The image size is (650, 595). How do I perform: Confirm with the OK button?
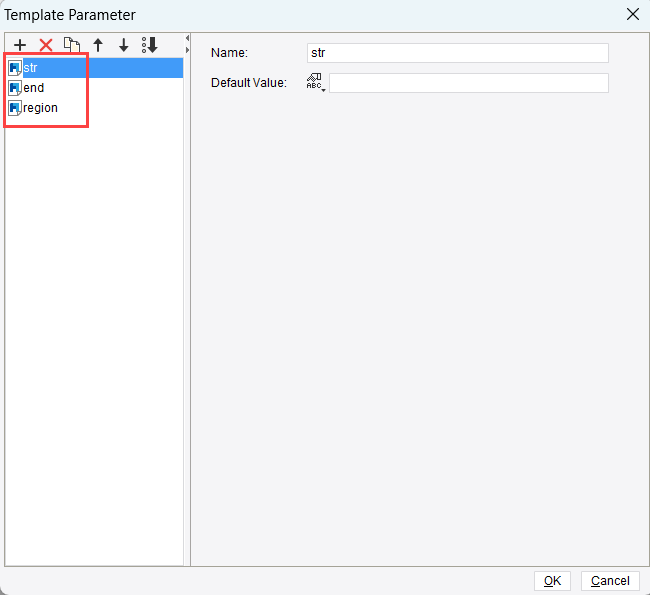click(552, 580)
